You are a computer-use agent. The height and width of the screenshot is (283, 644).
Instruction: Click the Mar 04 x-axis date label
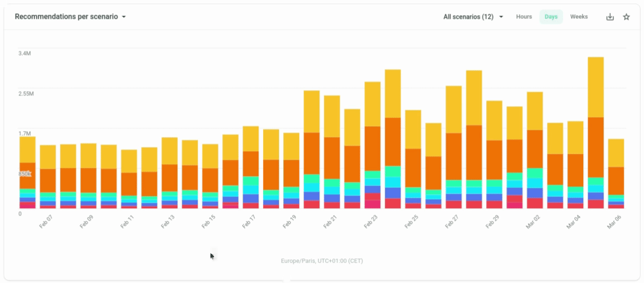click(574, 221)
